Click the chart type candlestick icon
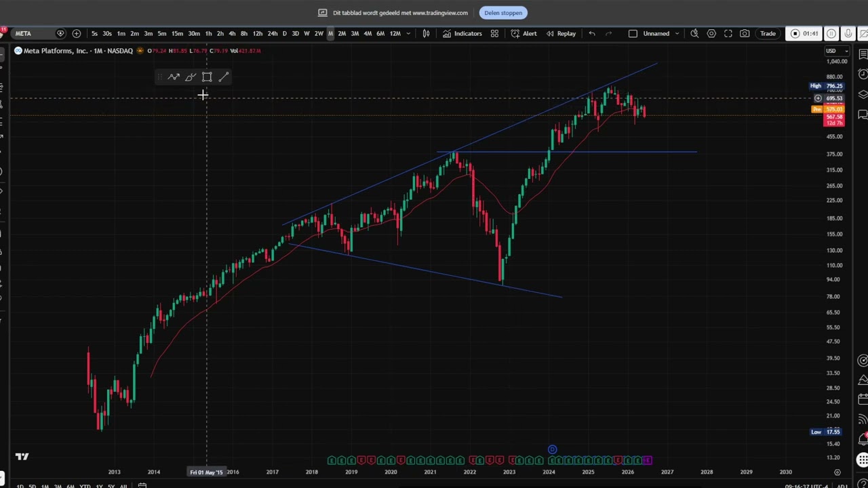 tap(426, 33)
